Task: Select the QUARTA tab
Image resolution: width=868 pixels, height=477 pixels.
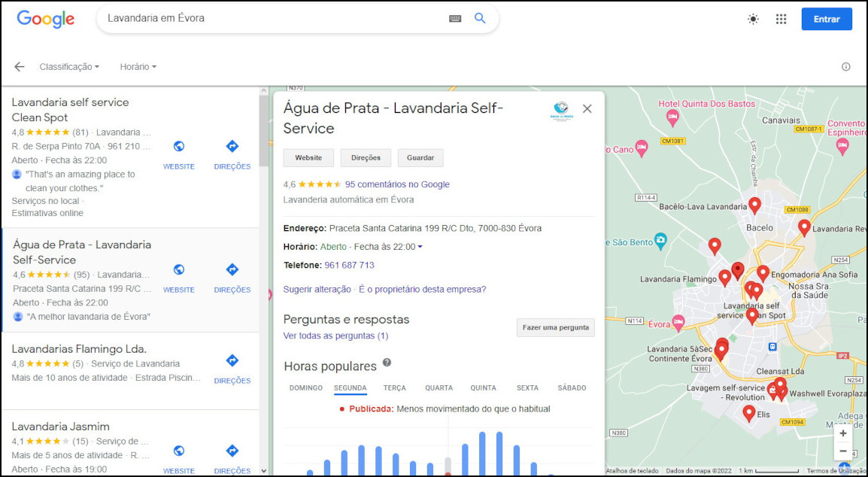Action: click(439, 387)
